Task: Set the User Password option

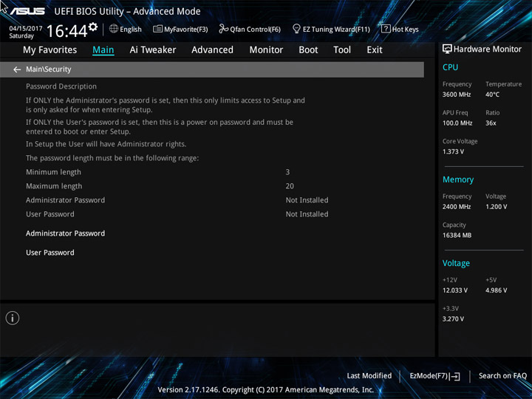Action: (x=50, y=253)
